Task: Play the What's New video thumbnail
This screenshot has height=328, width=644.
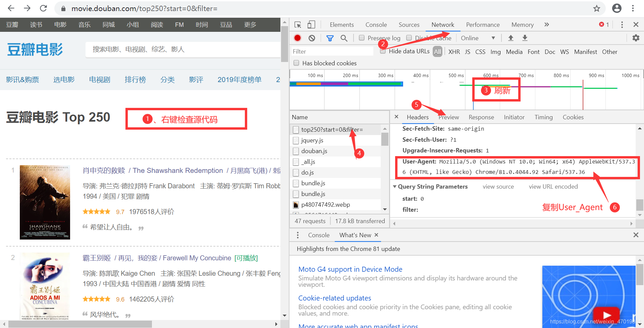Action: coord(606,315)
